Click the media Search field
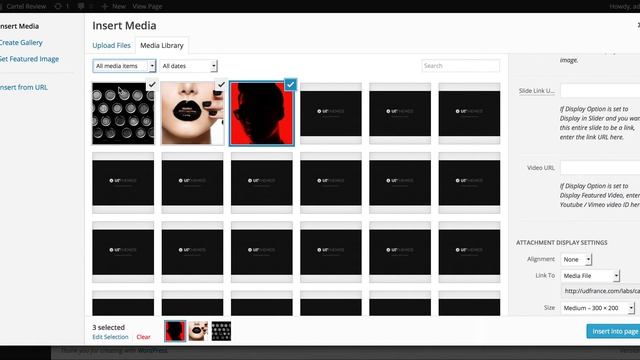Viewport: 640px width, 360px height. (460, 66)
